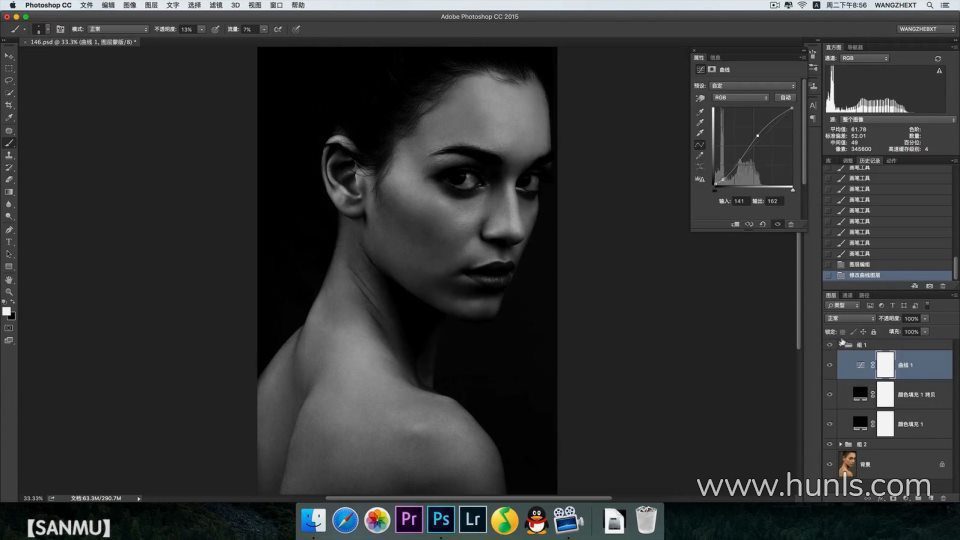Hide the 颜色填充 1 layer
Screen dimensions: 960x540
829,425
